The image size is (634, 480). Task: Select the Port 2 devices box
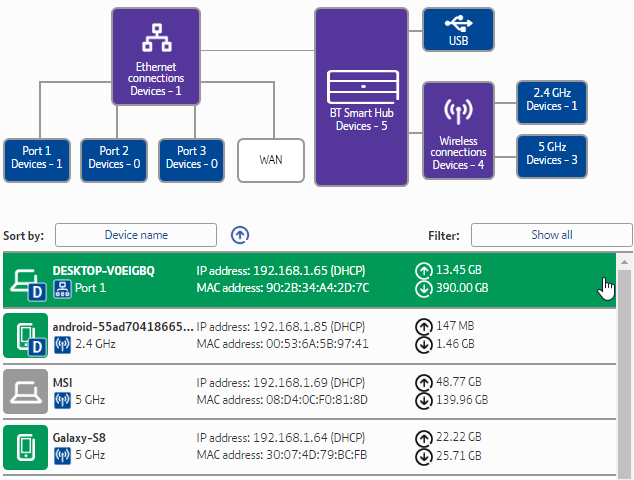click(x=113, y=159)
